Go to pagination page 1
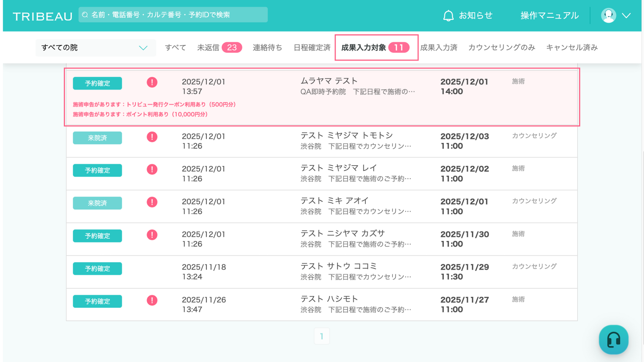This screenshot has width=644, height=362. (322, 336)
